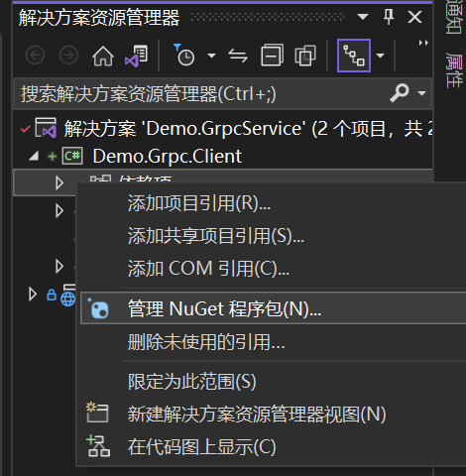Show all files in the project
Screen dimensions: 466x476
305,56
